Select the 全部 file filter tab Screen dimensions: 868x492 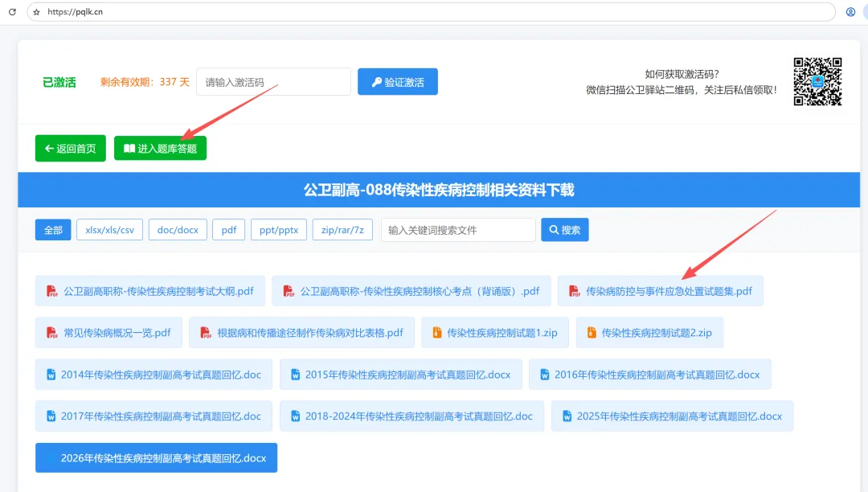coord(53,230)
